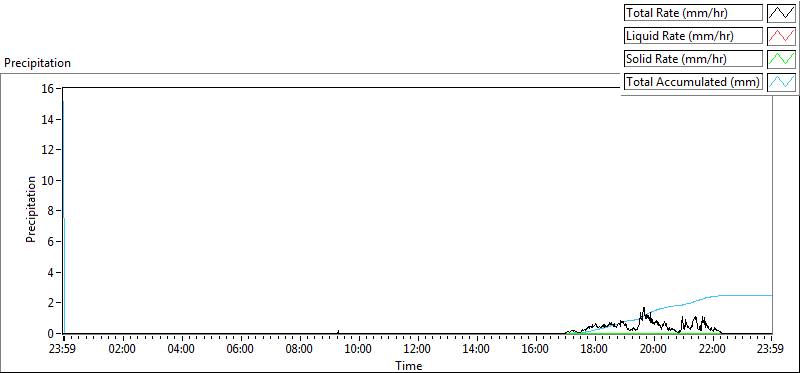
Task: Click the Solid Rate green plot icon
Action: [782, 59]
